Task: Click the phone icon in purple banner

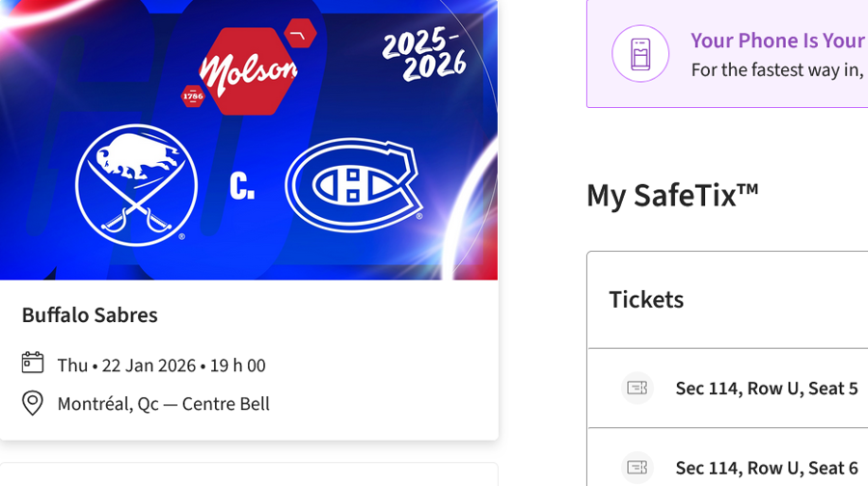Action: pos(640,53)
